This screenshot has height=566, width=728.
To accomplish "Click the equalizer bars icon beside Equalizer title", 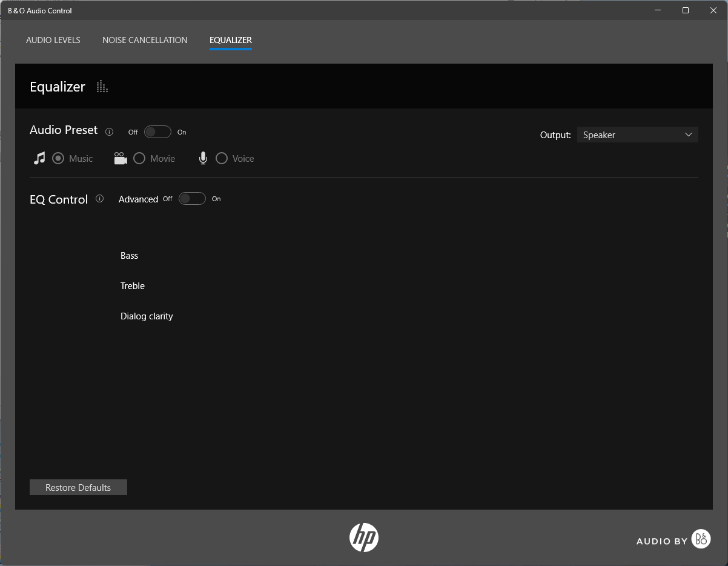I will pyautogui.click(x=102, y=87).
